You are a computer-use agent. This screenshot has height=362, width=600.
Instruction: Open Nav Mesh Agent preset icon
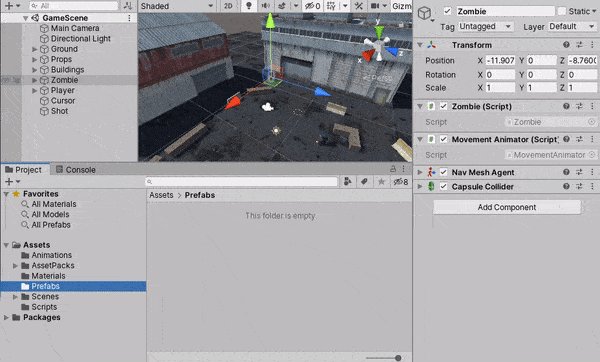point(579,172)
